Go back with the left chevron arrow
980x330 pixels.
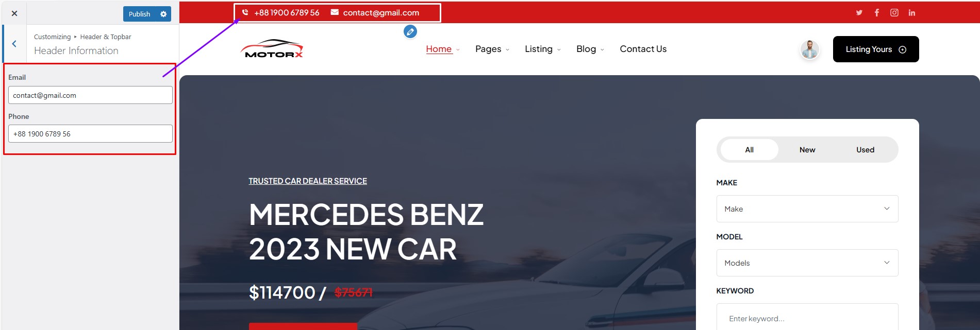click(x=14, y=44)
